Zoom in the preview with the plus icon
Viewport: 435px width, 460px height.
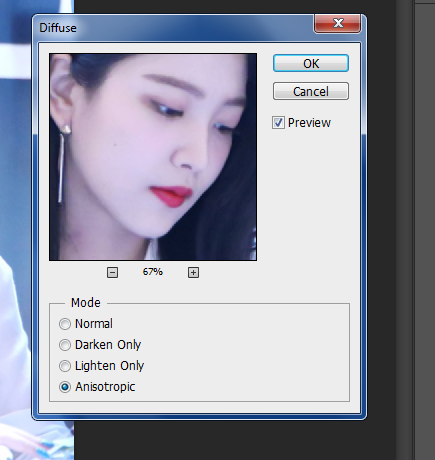pos(193,272)
